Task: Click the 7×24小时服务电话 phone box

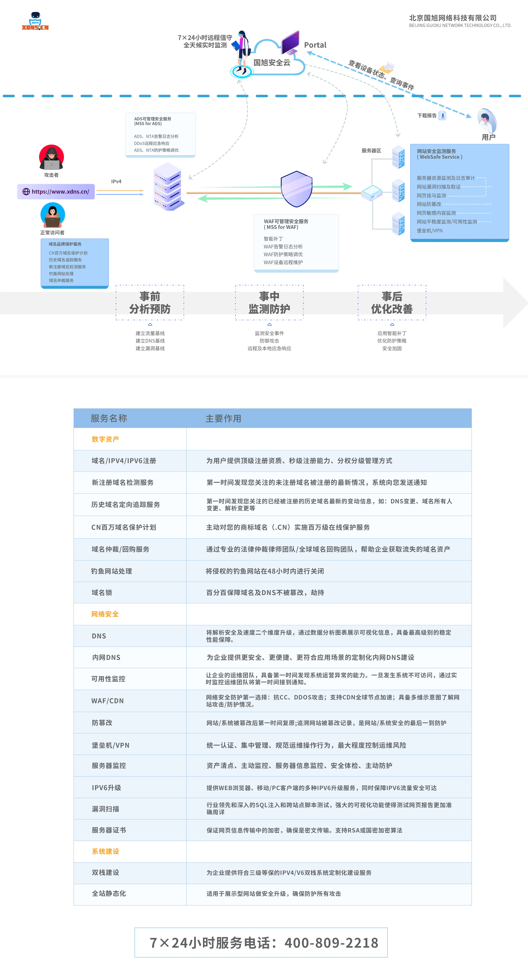Action: tap(261, 942)
